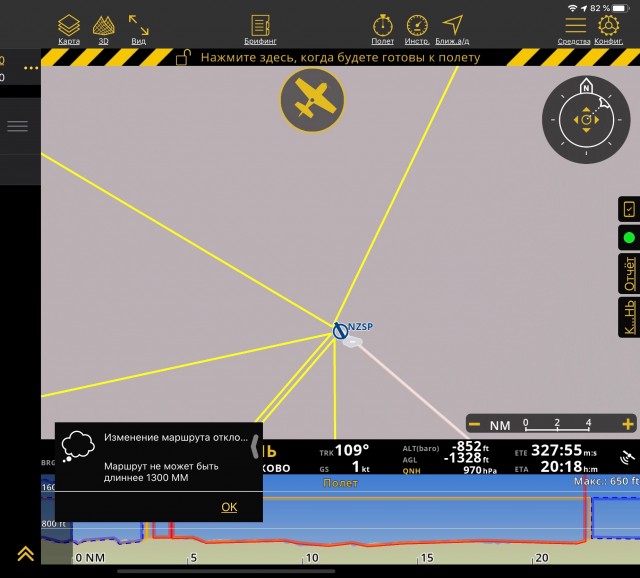Zoom out with the minus scale button

475,424
